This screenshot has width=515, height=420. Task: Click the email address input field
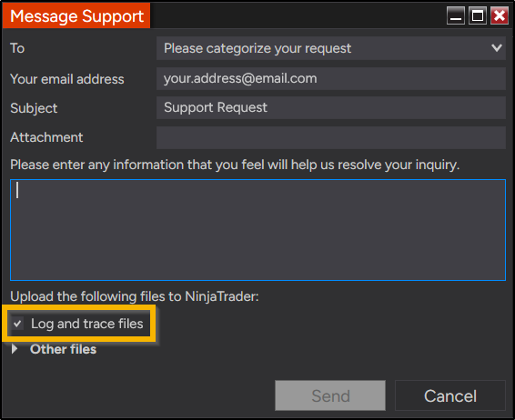[x=330, y=78]
